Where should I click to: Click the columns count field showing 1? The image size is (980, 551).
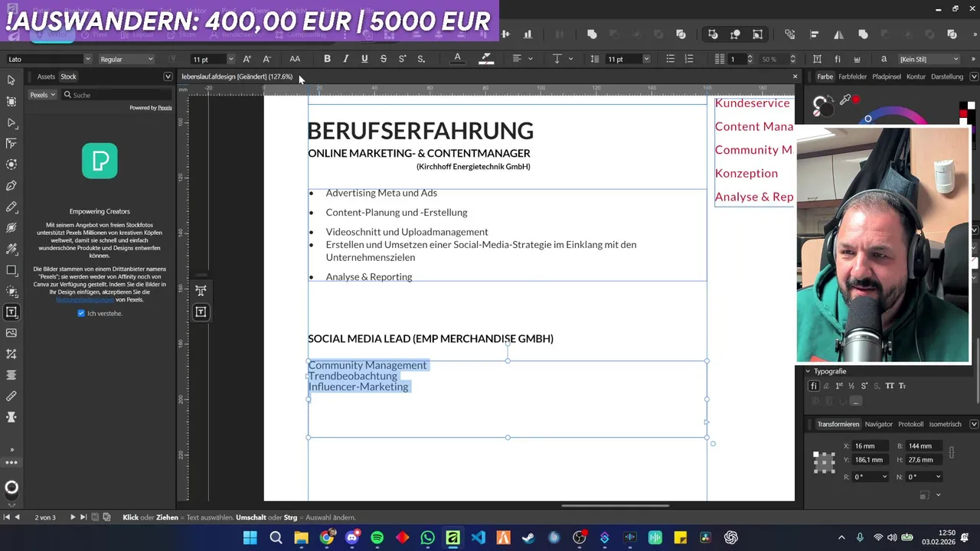(737, 59)
